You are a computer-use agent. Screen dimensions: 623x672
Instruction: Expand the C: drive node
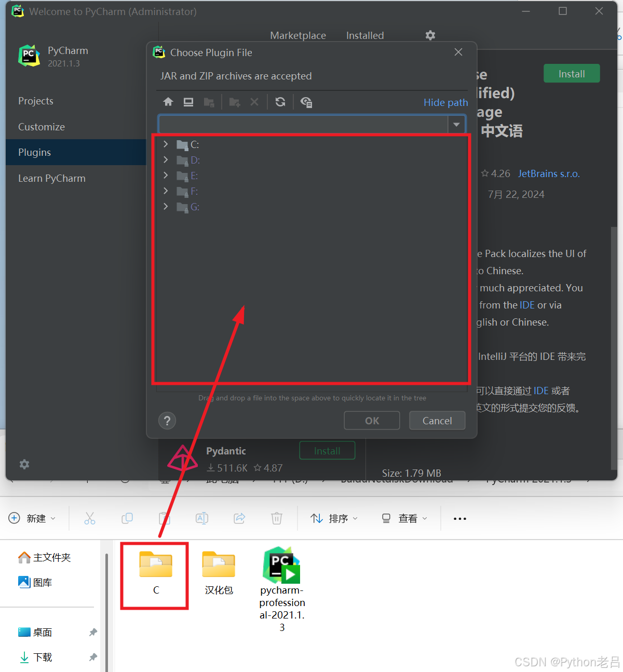point(166,144)
